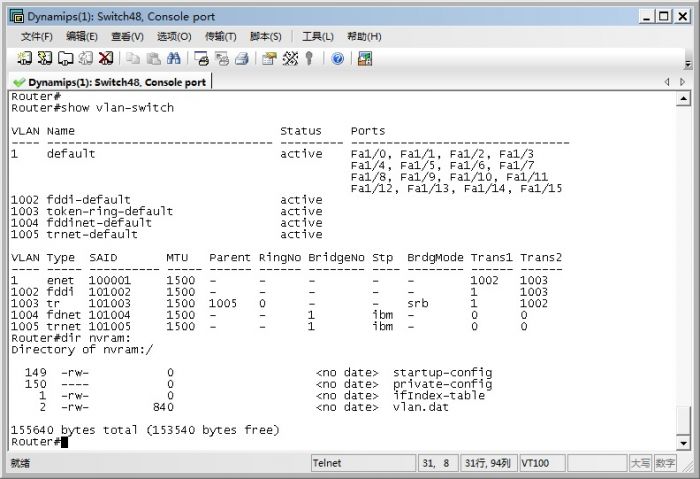Click the tab scroll right arrow
The height and width of the screenshot is (479, 700).
pyautogui.click(x=682, y=82)
